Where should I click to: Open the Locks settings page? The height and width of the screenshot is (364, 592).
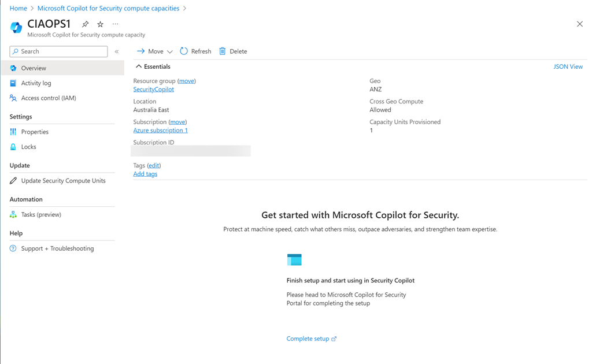[x=28, y=147]
